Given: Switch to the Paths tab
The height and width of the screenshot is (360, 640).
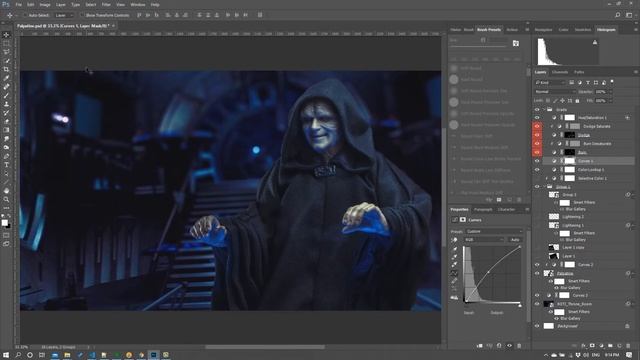Looking at the screenshot, I should (x=579, y=72).
